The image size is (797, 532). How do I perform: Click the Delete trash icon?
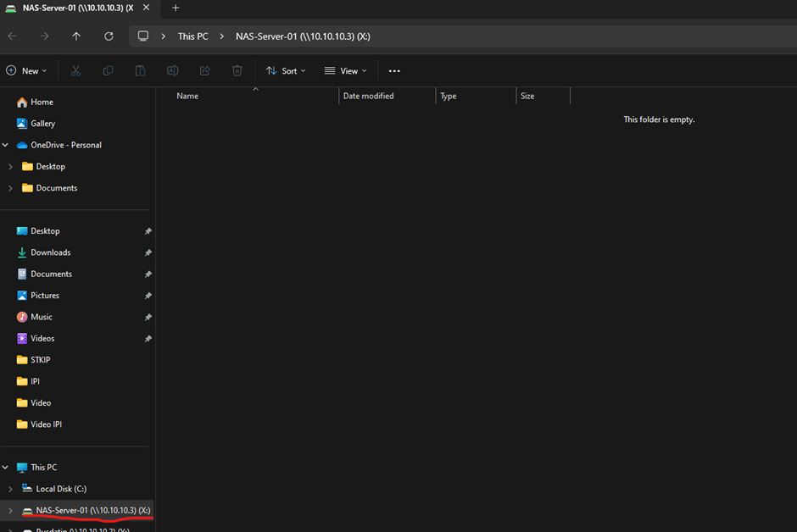[x=237, y=71]
